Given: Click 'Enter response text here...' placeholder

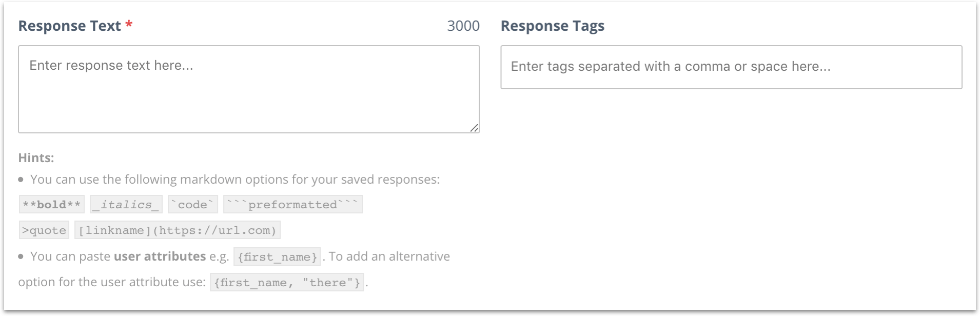Looking at the screenshot, I should (111, 65).
